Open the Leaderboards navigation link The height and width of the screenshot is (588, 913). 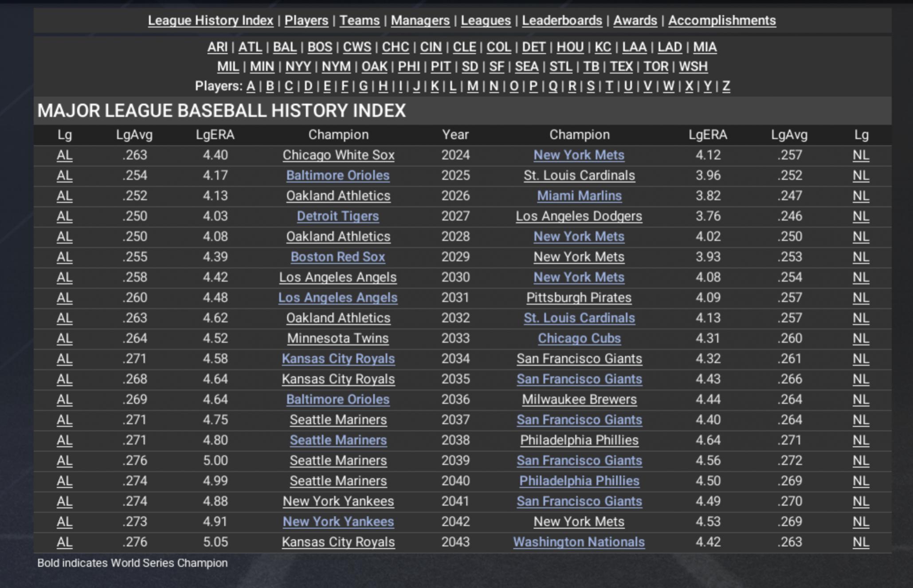tap(562, 20)
